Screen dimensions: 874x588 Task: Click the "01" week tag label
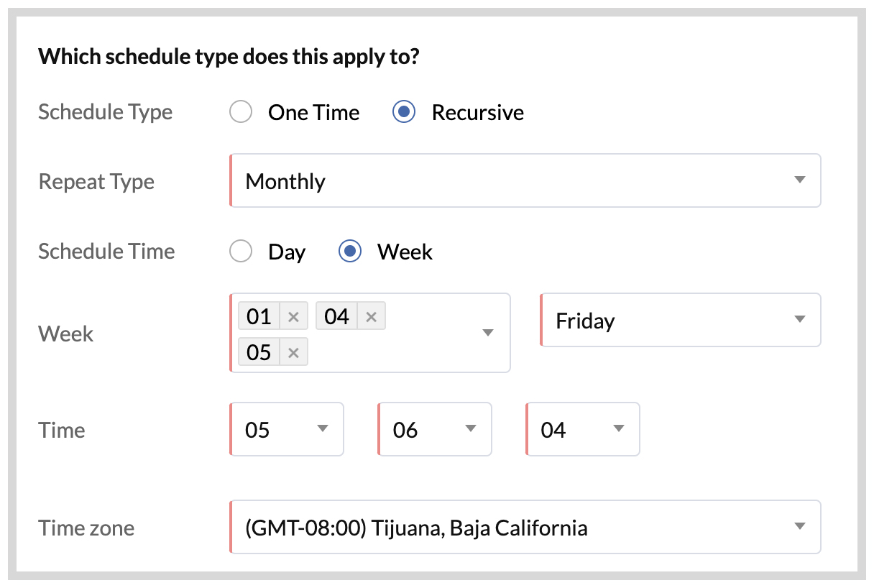point(259,316)
